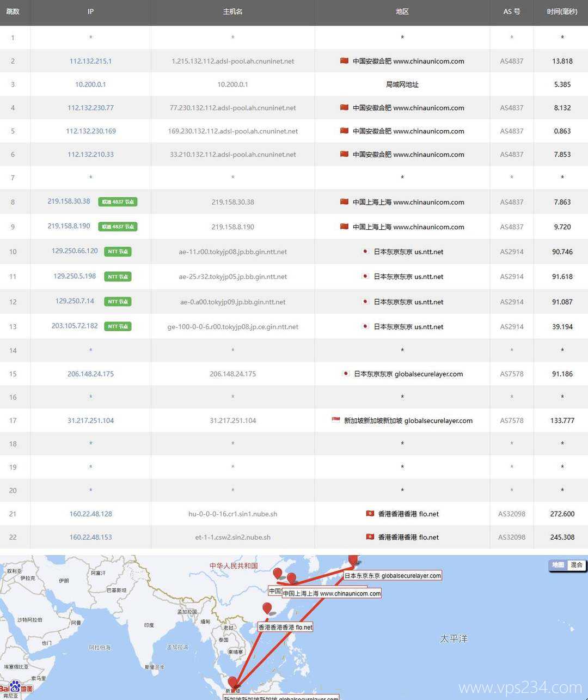588x700 pixels.
Task: Click map label 中国上海上海 www.chinaunicom.com
Action: 332,594
